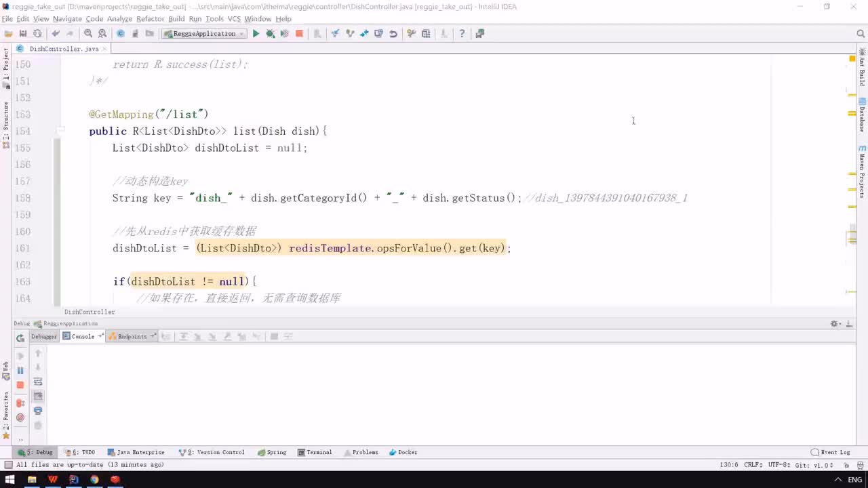Open the Maven Projects side panel

(862, 171)
